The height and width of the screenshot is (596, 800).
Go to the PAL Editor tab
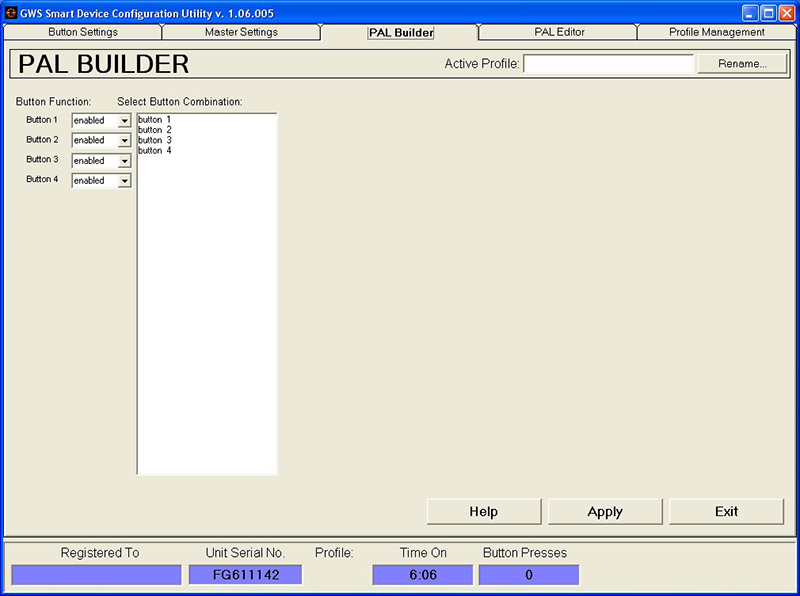tap(559, 32)
